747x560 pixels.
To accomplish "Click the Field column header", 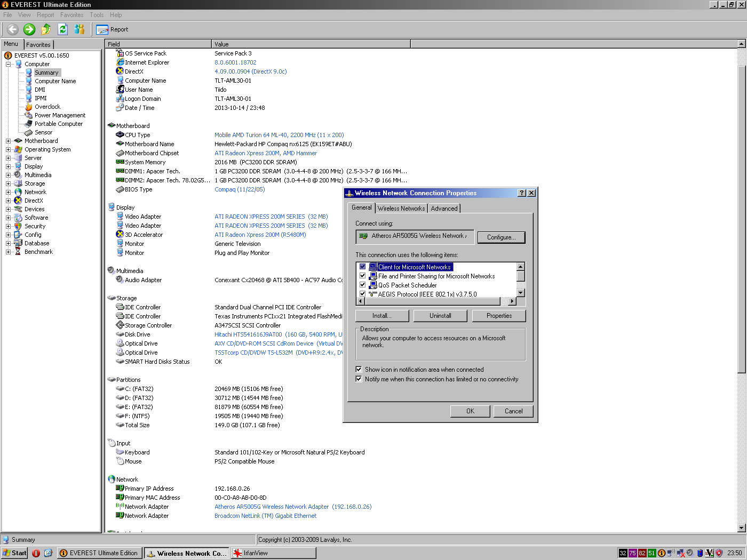I will [158, 44].
